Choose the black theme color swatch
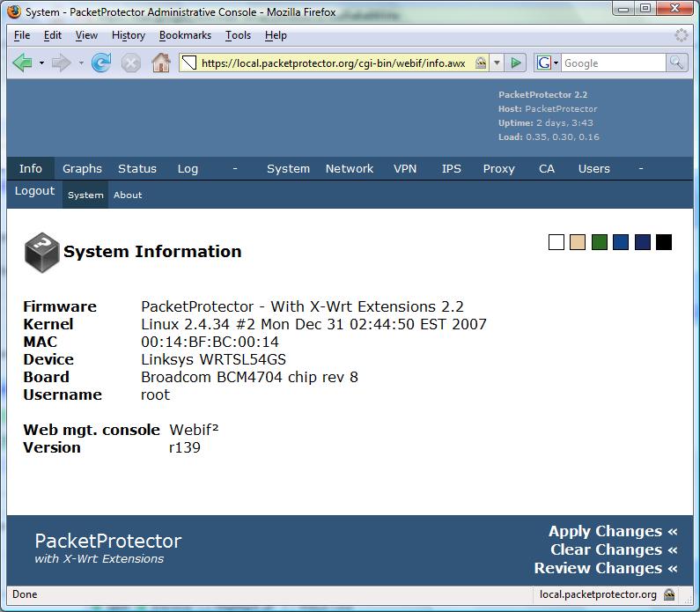This screenshot has height=612, width=700. coord(664,242)
